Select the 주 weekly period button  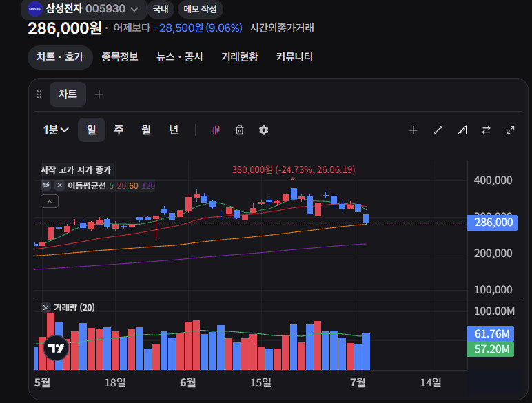(x=119, y=130)
